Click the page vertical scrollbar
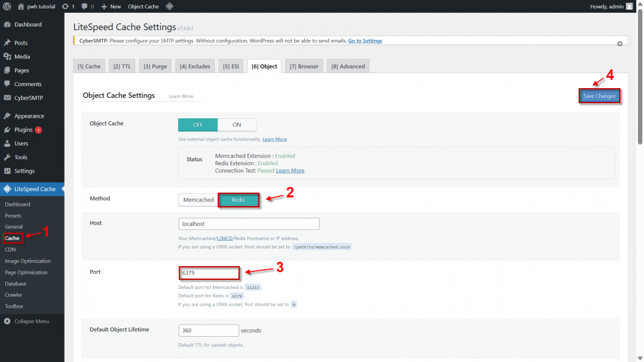644x362 pixels. (x=640, y=77)
